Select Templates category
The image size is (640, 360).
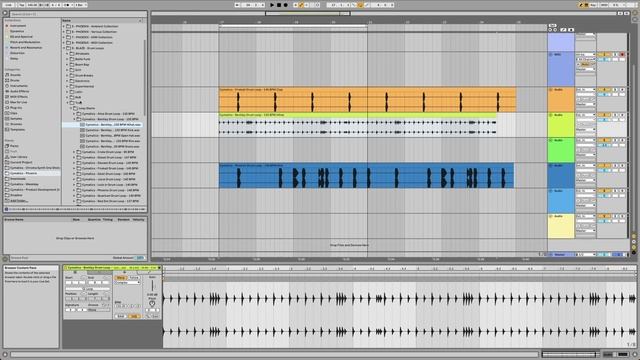pyautogui.click(x=17, y=129)
